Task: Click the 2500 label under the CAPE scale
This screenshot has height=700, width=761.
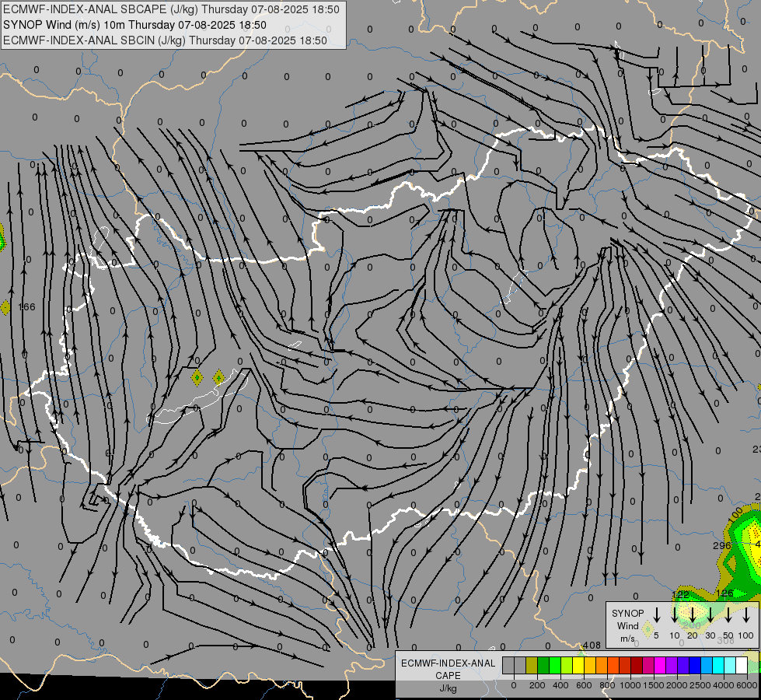Action: coord(700,685)
